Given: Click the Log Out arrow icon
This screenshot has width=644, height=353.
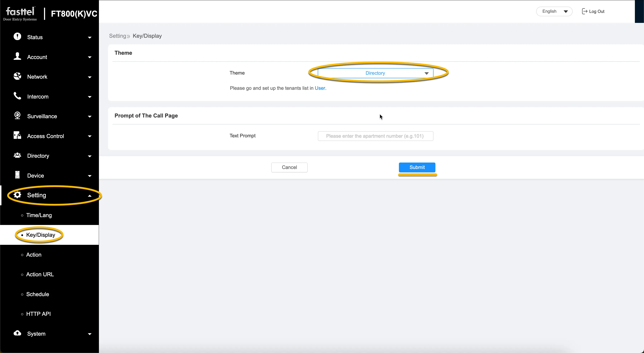Looking at the screenshot, I should point(584,11).
